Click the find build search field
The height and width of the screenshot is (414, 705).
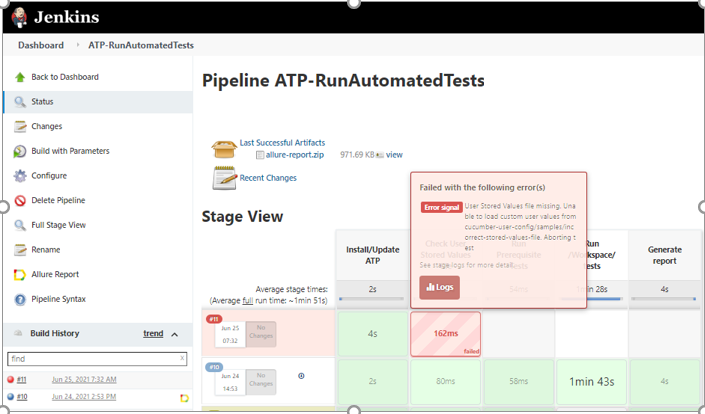[97, 359]
